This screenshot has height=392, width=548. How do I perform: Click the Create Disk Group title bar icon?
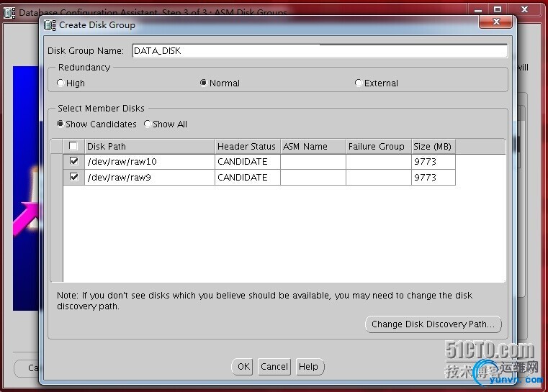coord(49,25)
